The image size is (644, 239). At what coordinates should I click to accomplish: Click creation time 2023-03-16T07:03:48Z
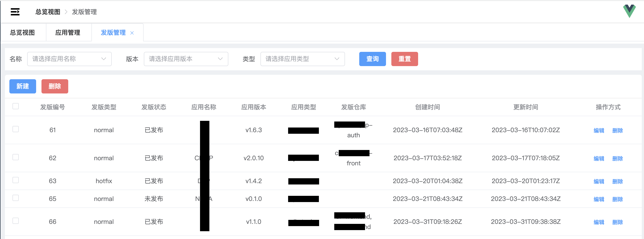coord(427,130)
